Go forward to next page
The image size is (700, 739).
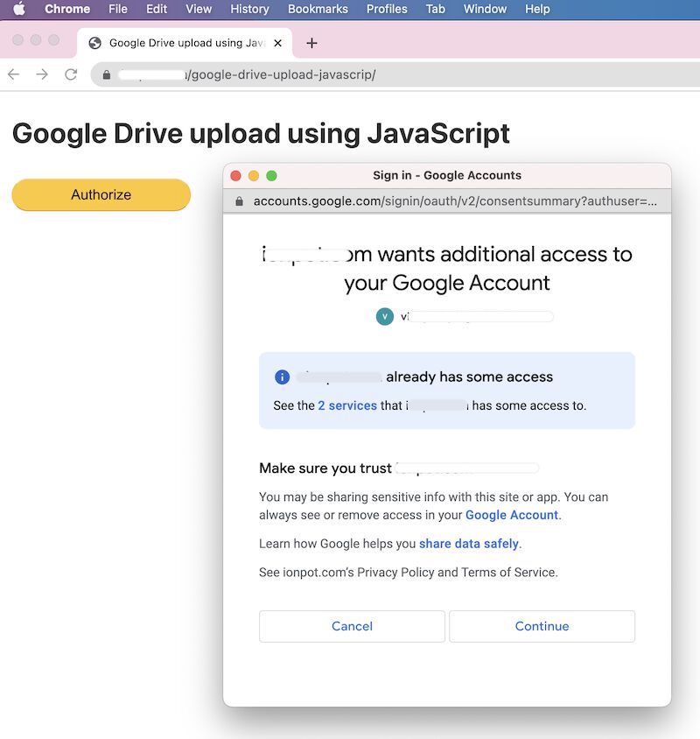tap(42, 74)
